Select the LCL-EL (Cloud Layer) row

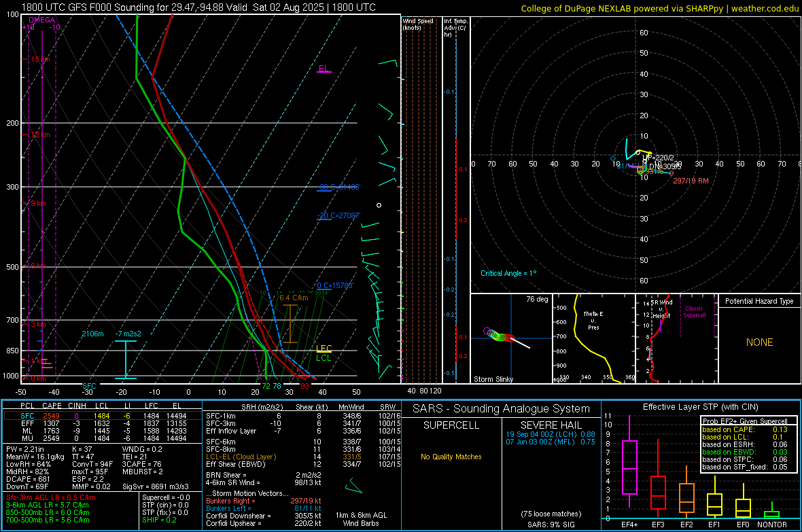pos(303,457)
